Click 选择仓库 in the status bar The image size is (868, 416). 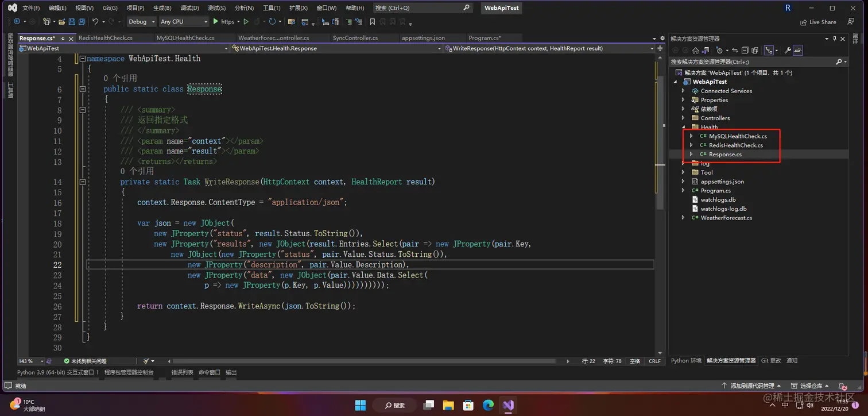(x=810, y=386)
